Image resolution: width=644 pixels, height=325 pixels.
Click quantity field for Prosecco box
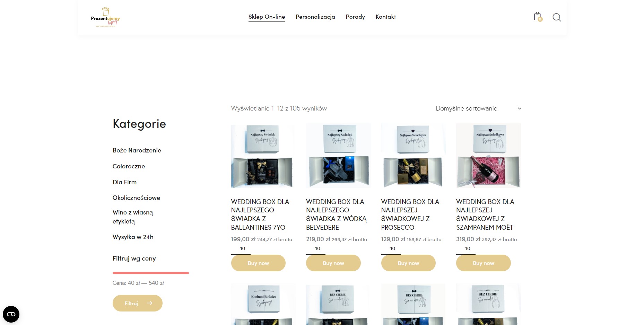click(392, 248)
